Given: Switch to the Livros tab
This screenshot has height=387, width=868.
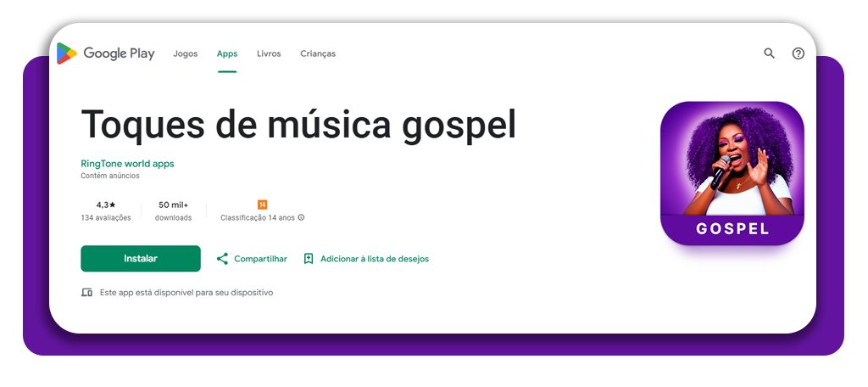Looking at the screenshot, I should click(x=269, y=53).
